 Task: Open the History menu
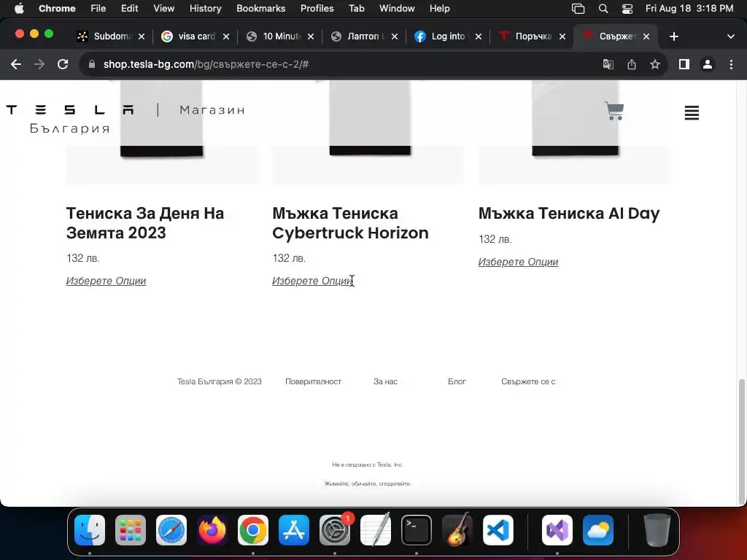click(205, 9)
